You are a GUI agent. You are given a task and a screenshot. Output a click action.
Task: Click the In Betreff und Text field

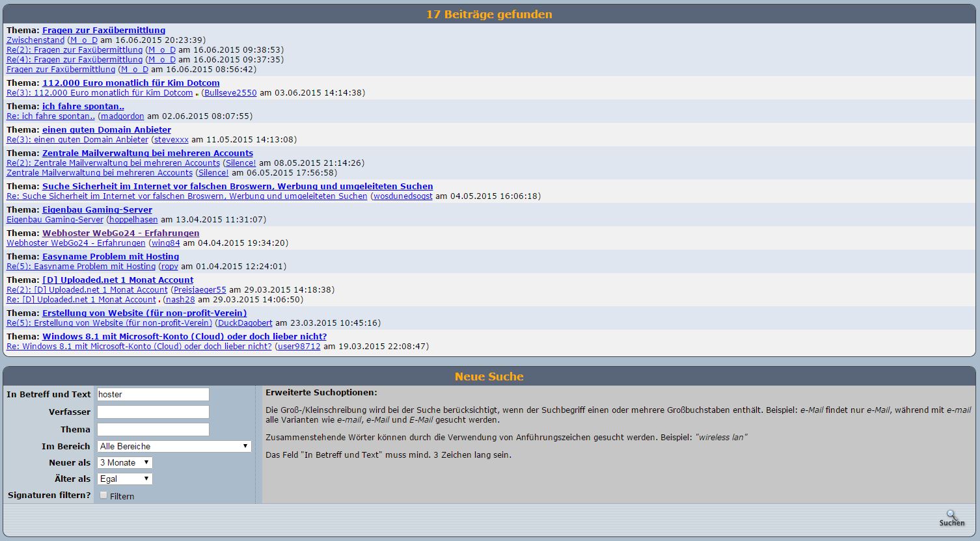tap(153, 394)
